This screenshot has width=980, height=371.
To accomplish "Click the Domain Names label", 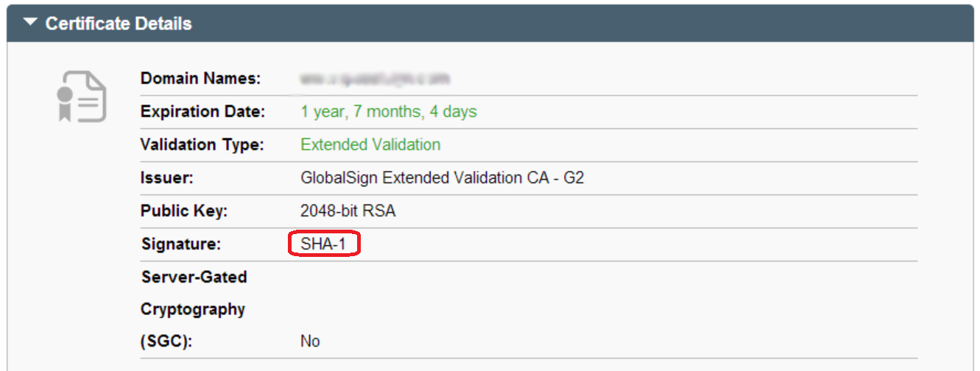I will point(200,79).
